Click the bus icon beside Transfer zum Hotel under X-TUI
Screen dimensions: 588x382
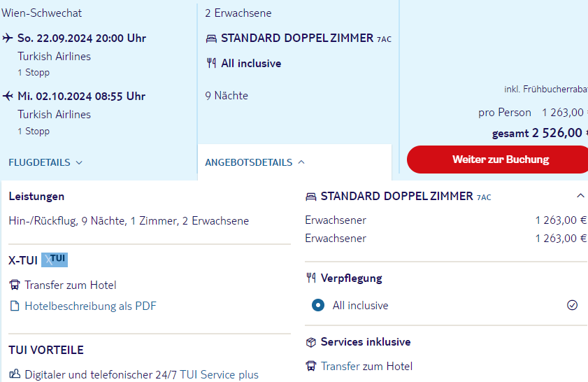[15, 285]
